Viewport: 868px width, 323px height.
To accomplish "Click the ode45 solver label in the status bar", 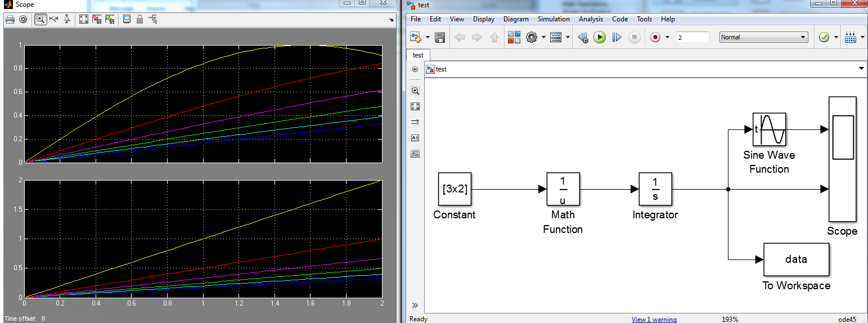I will [847, 319].
